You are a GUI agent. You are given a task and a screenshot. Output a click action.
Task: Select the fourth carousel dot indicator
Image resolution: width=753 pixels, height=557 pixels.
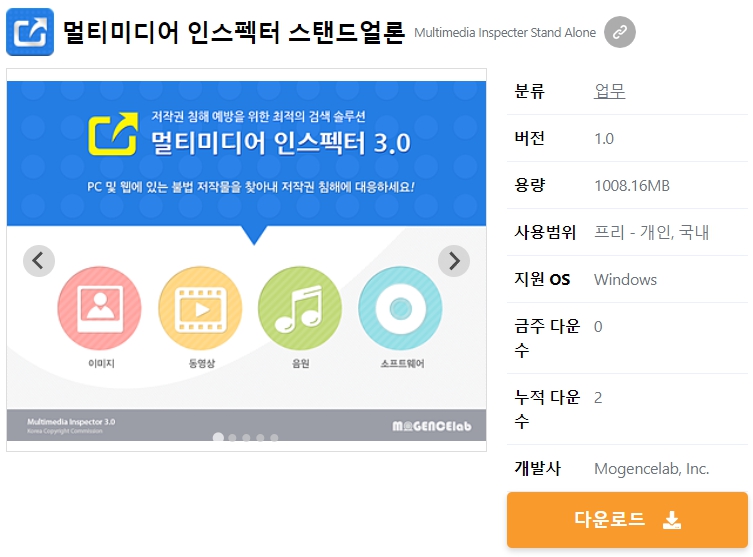260,438
